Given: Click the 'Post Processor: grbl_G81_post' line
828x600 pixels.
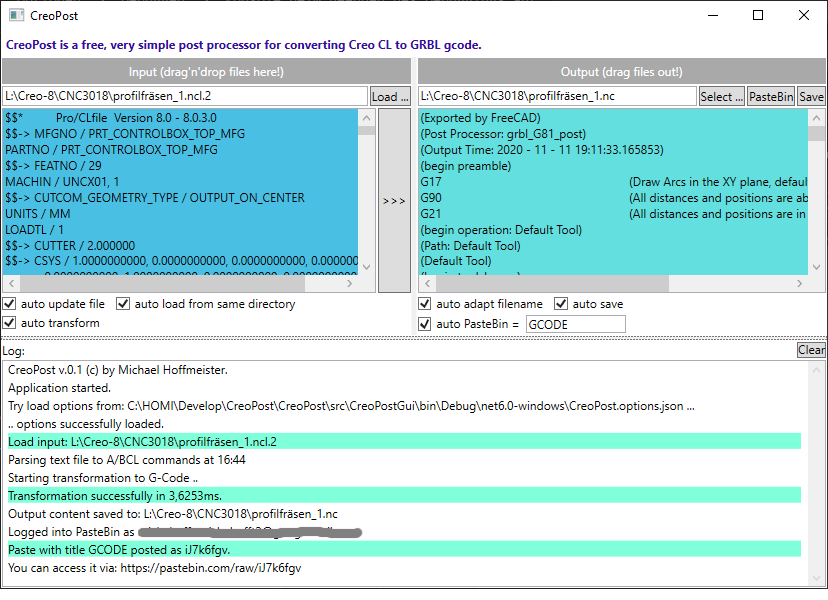Looking at the screenshot, I should click(x=503, y=134).
